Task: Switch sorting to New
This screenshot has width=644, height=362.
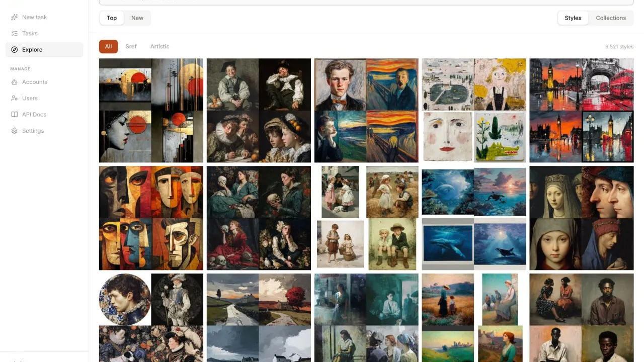Action: click(137, 18)
